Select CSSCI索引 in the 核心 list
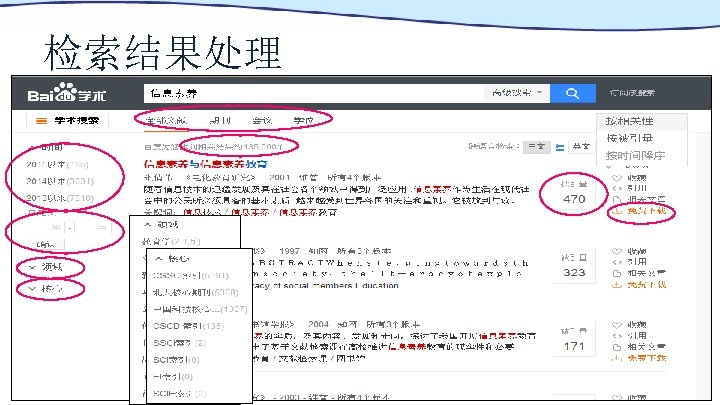720x405 pixels. pos(191,276)
